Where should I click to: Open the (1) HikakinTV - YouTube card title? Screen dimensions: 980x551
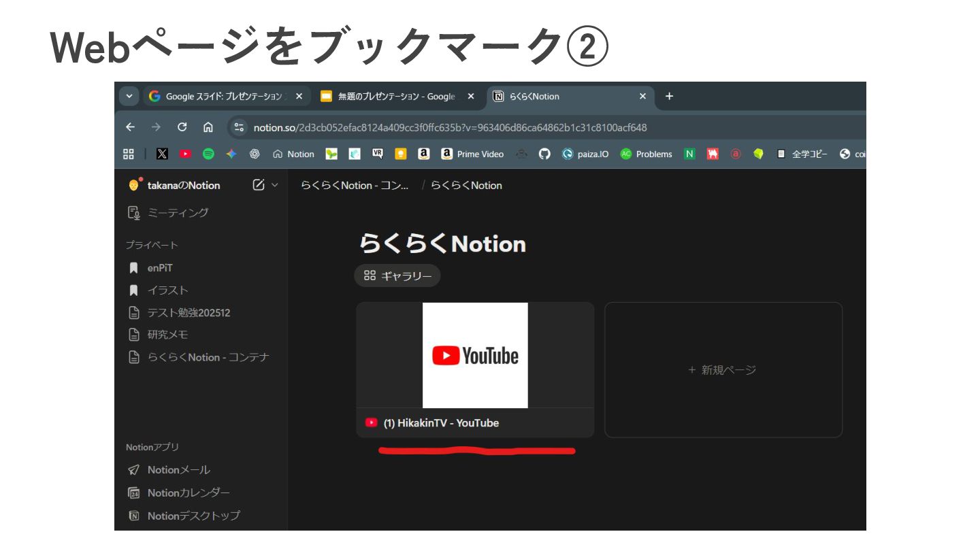(x=441, y=423)
